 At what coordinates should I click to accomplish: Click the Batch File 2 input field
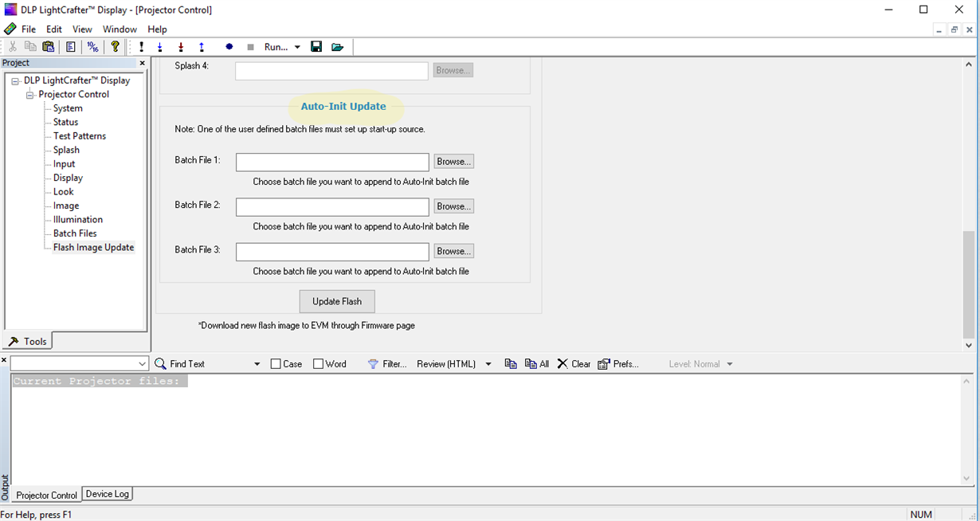click(x=332, y=206)
